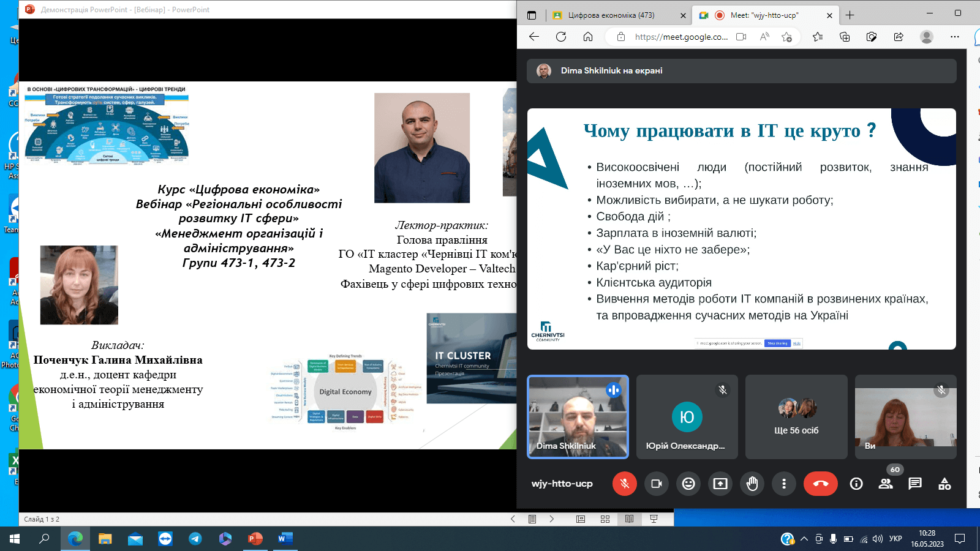Turn on the camera in Meet
Viewport: 980px width, 551px height.
point(657,484)
